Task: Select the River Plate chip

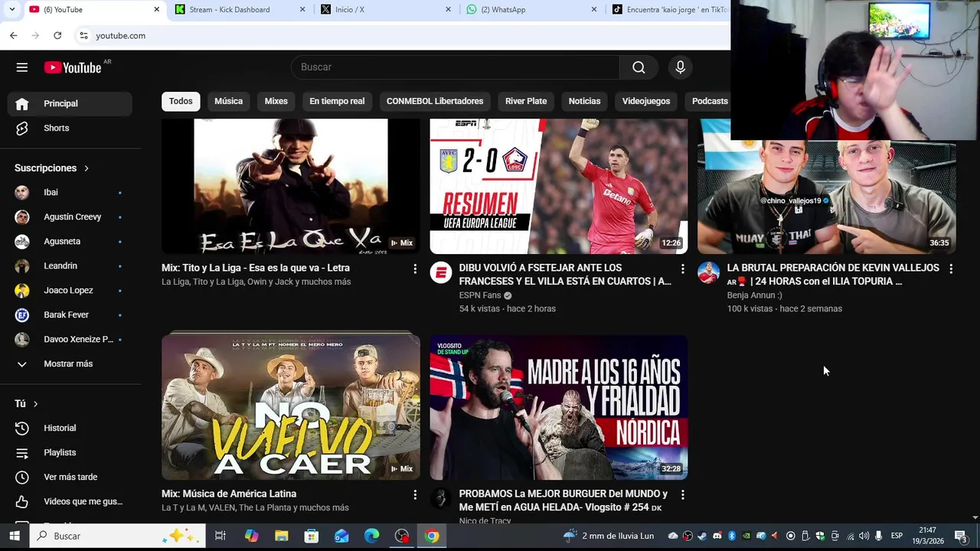Action: [x=526, y=101]
